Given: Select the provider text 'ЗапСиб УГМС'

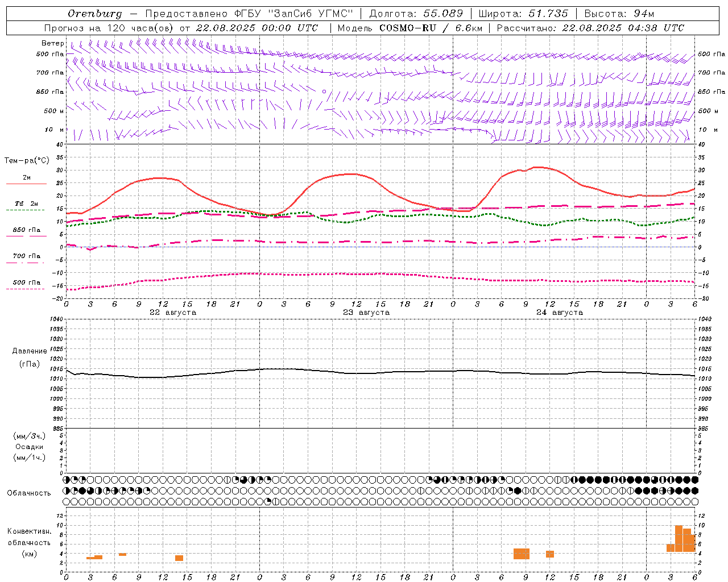Looking at the screenshot, I should click(309, 14).
